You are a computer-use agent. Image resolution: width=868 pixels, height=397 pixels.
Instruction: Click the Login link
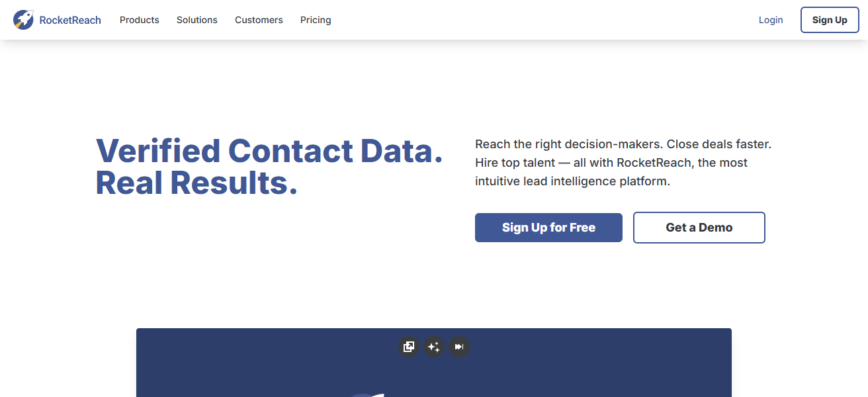point(770,20)
